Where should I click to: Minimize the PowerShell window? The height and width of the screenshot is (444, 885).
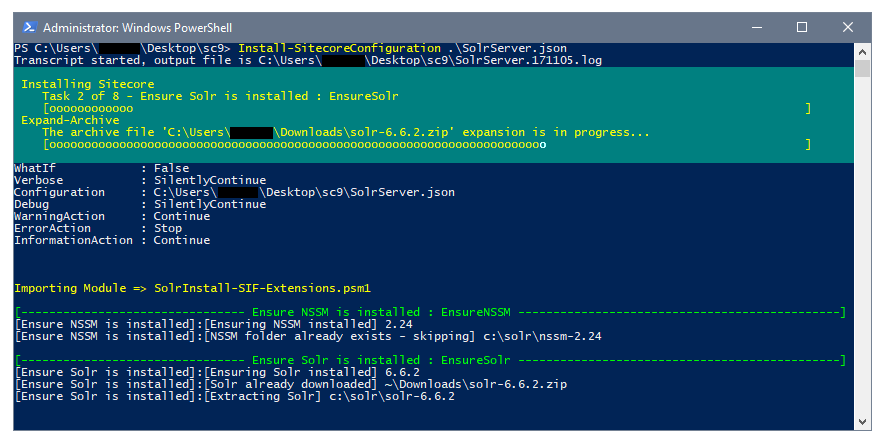click(756, 27)
